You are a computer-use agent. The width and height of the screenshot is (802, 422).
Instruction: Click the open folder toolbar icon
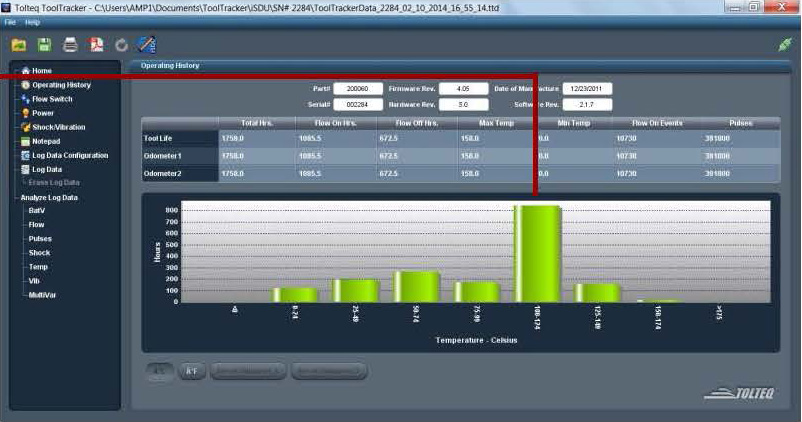pyautogui.click(x=19, y=45)
